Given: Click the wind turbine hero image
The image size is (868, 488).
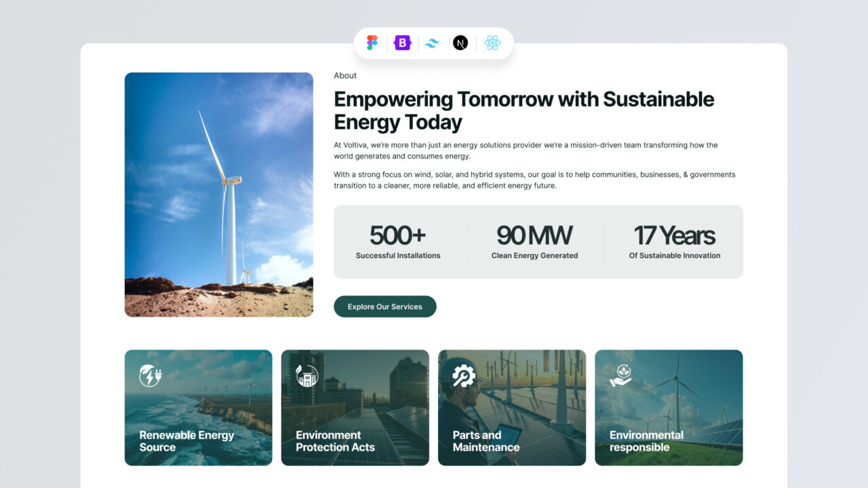Looking at the screenshot, I should (x=218, y=195).
